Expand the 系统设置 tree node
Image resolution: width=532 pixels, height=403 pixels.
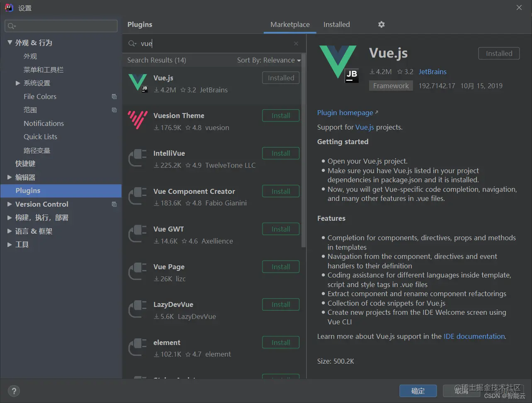click(18, 83)
